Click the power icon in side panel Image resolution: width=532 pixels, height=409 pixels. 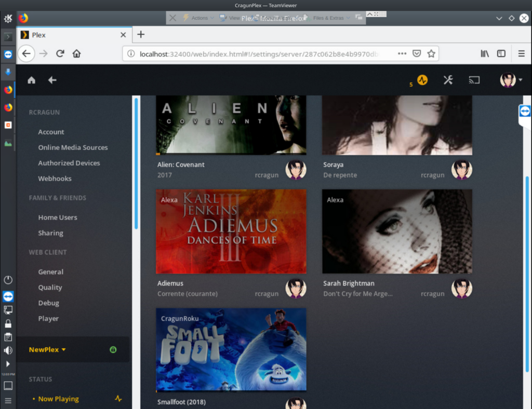pos(8,280)
